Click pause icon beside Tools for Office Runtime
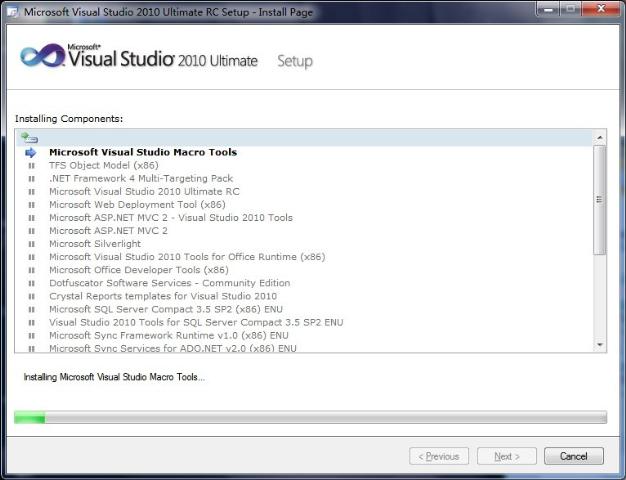Viewport: 626px width, 480px height. tap(32, 257)
